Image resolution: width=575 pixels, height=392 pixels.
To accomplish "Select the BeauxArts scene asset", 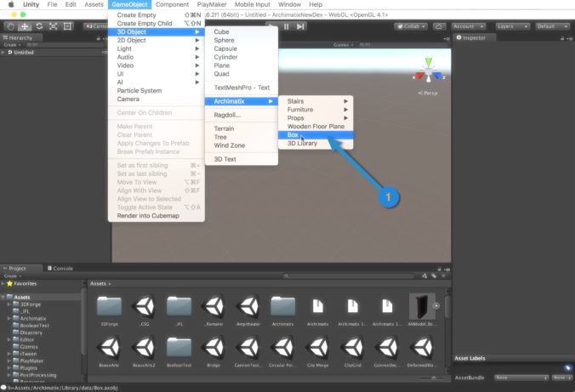I will pos(109,347).
